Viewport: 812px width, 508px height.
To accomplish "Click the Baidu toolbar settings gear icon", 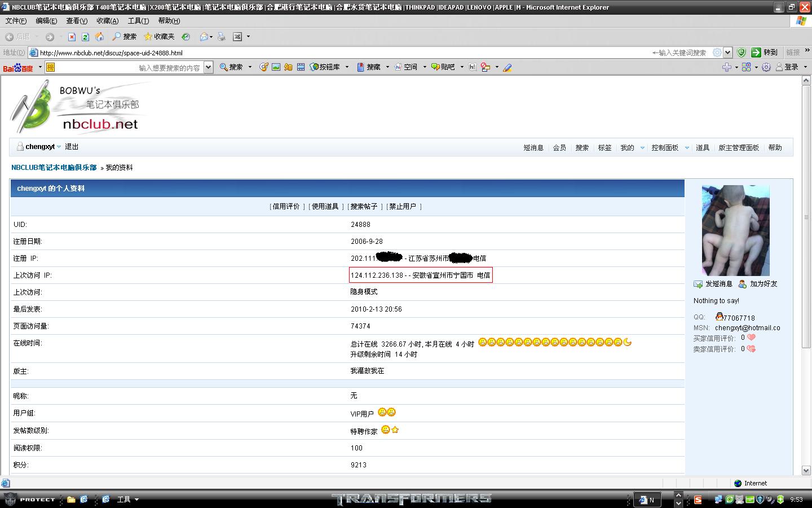I will coord(766,67).
